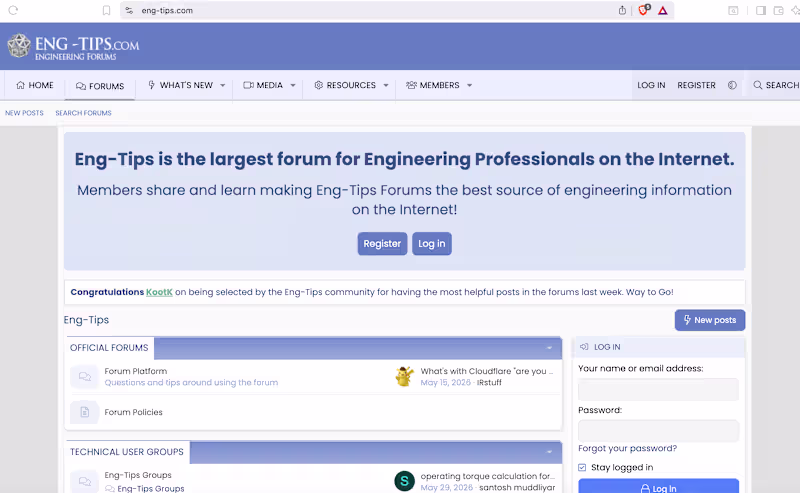Open the What's New nav item
Viewport: 800px width, 493px height.
180,85
